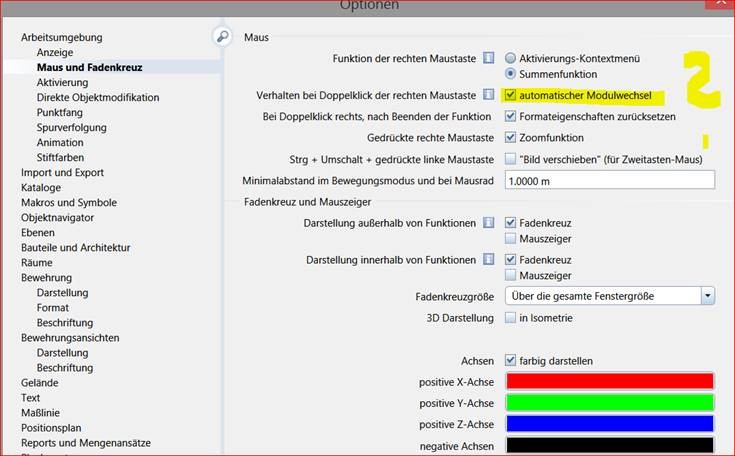Pick color for positive X-Achse
This screenshot has width=735, height=456.
610,381
